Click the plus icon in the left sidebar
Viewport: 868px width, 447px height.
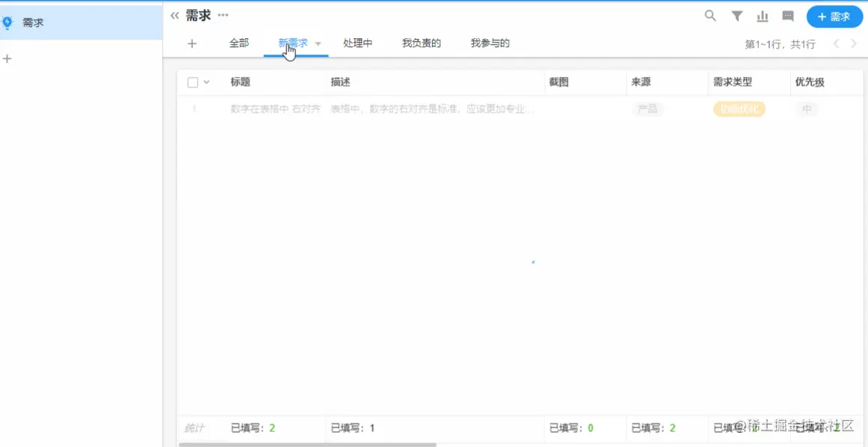point(7,58)
